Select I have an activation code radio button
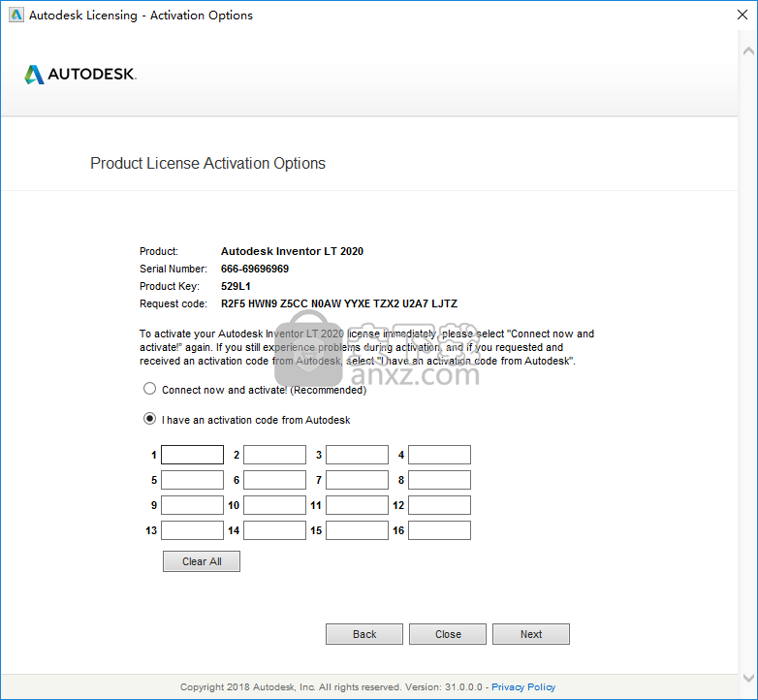The width and height of the screenshot is (758, 700). [150, 419]
